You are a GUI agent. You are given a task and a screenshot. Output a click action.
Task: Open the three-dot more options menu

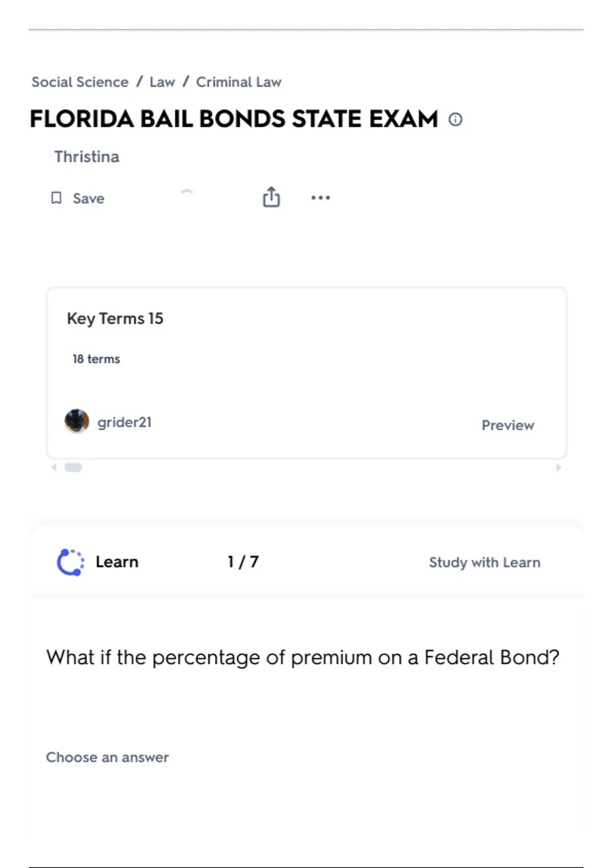[320, 198]
